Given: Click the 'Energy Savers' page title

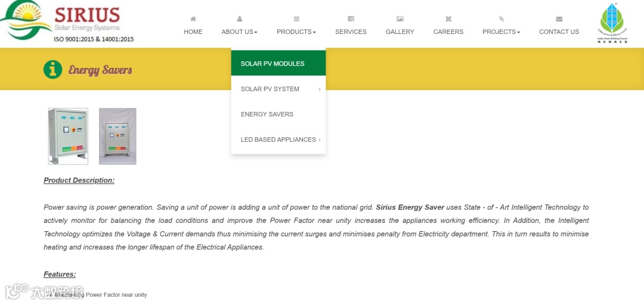Looking at the screenshot, I should 100,70.
